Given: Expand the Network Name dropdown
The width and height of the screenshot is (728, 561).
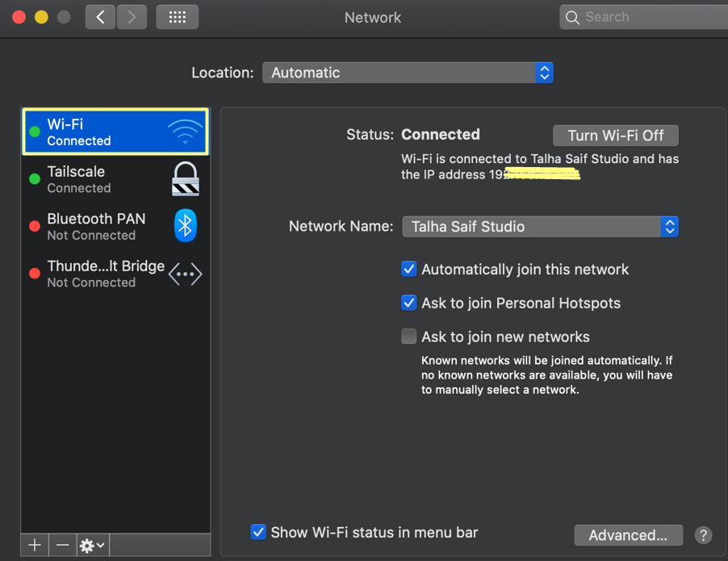Looking at the screenshot, I should [x=540, y=227].
